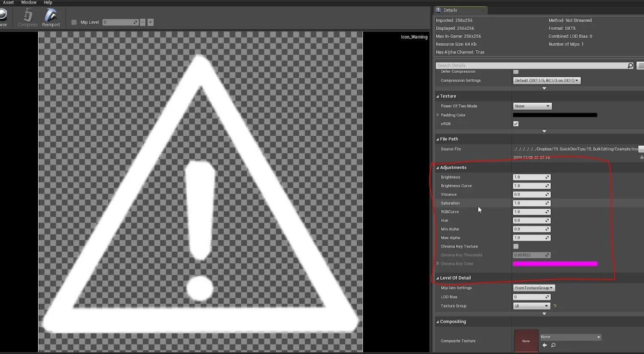
Task: Disable the sRGB checkbox
Action: coord(516,123)
